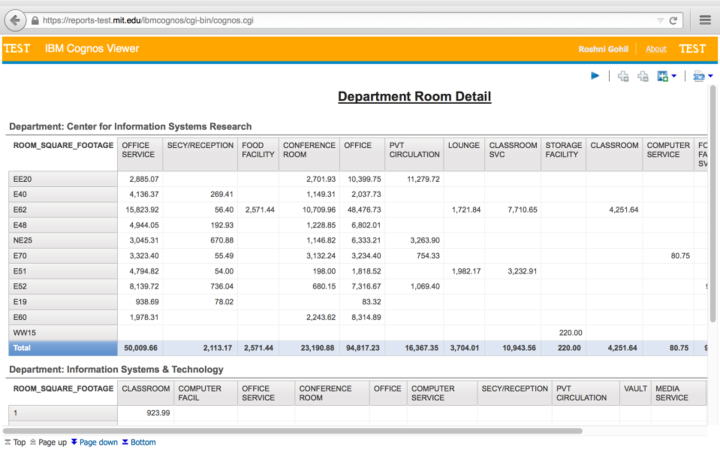
Task: Click the View in HTML format icon
Action: [x=697, y=76]
